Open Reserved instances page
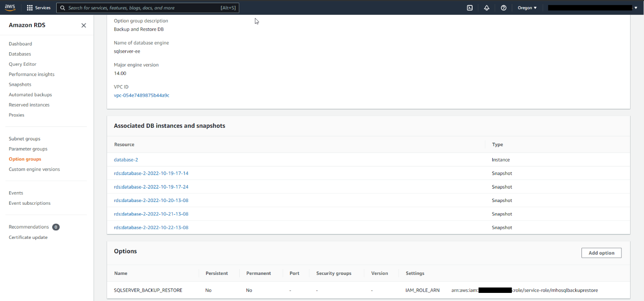This screenshot has width=644, height=301. pyautogui.click(x=29, y=105)
